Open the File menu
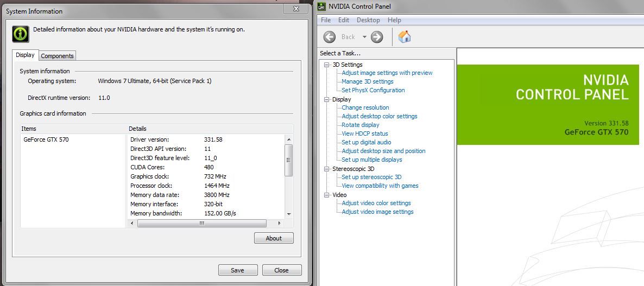The width and height of the screenshot is (644, 286). pyautogui.click(x=326, y=20)
